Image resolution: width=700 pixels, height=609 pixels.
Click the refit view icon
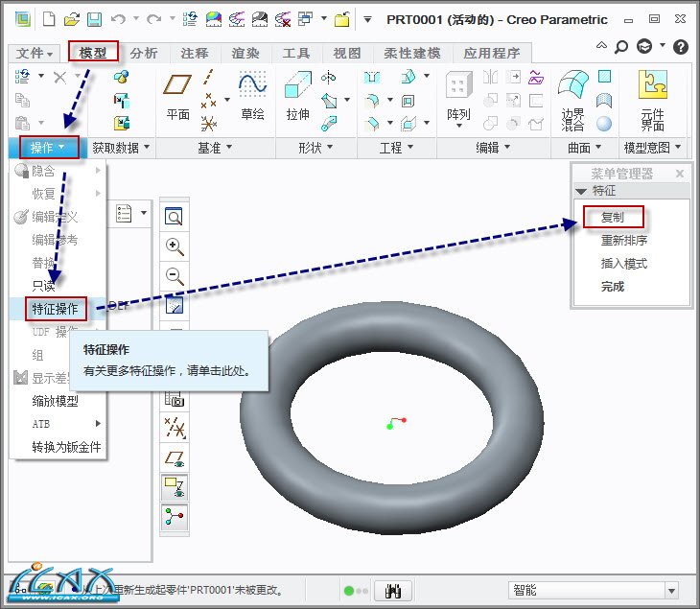[175, 217]
